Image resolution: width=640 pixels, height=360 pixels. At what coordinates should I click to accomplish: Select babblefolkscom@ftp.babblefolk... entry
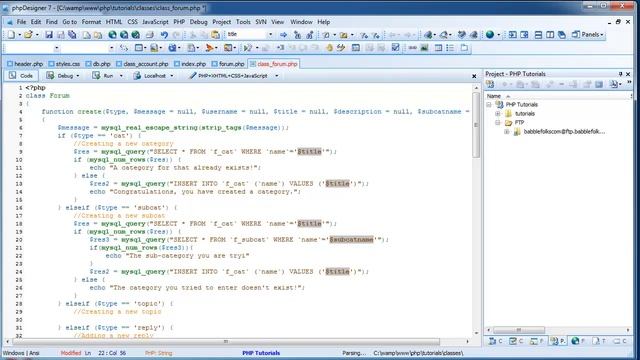[564, 132]
